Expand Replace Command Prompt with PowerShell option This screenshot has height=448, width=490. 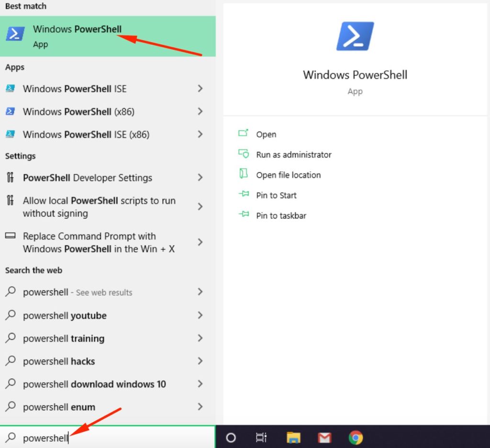(x=200, y=242)
